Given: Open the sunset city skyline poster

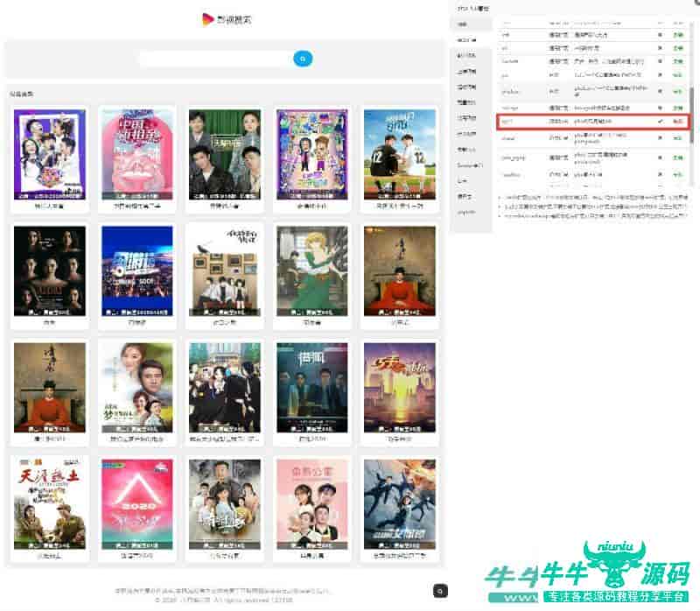Looking at the screenshot, I should [400, 388].
